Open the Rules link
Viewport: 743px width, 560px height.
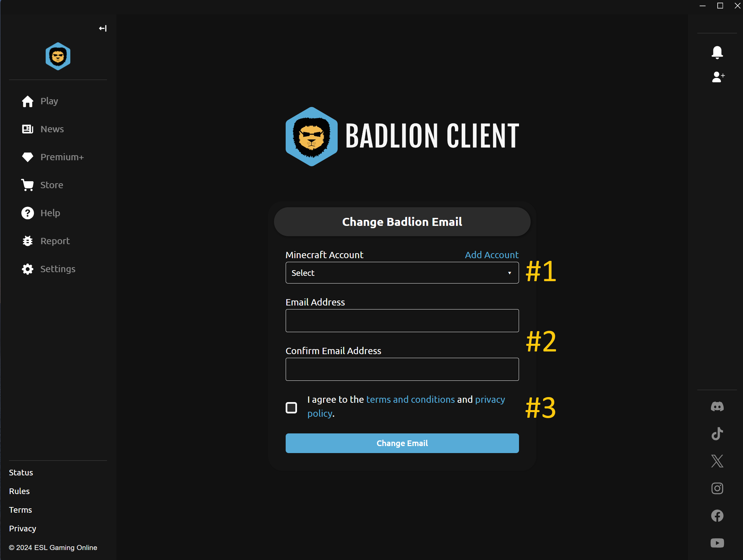click(19, 491)
